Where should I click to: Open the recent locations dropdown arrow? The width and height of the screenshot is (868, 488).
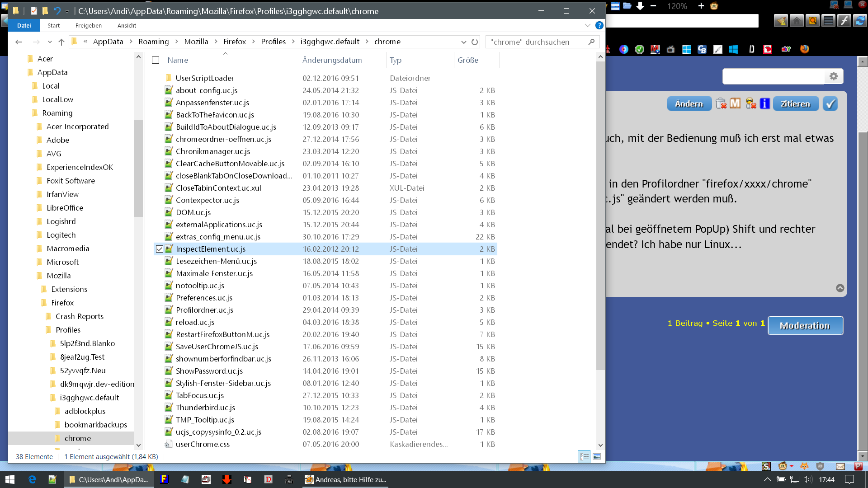(x=50, y=42)
